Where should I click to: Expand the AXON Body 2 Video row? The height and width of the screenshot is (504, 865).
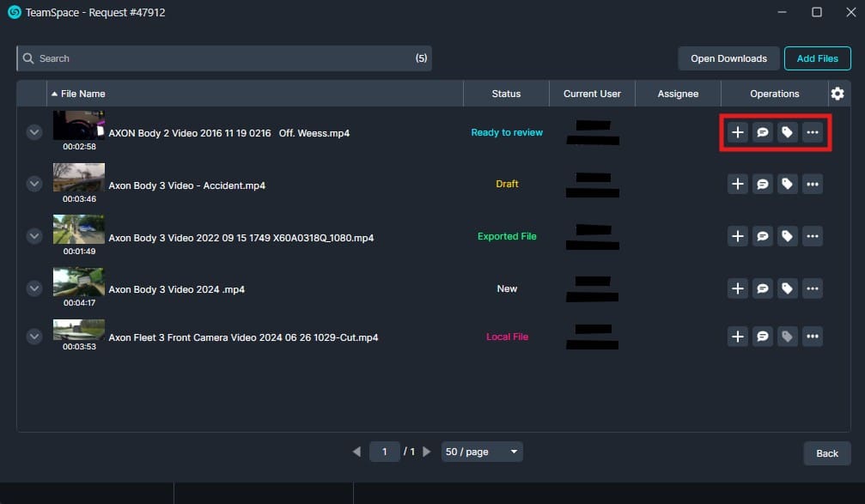(x=34, y=132)
